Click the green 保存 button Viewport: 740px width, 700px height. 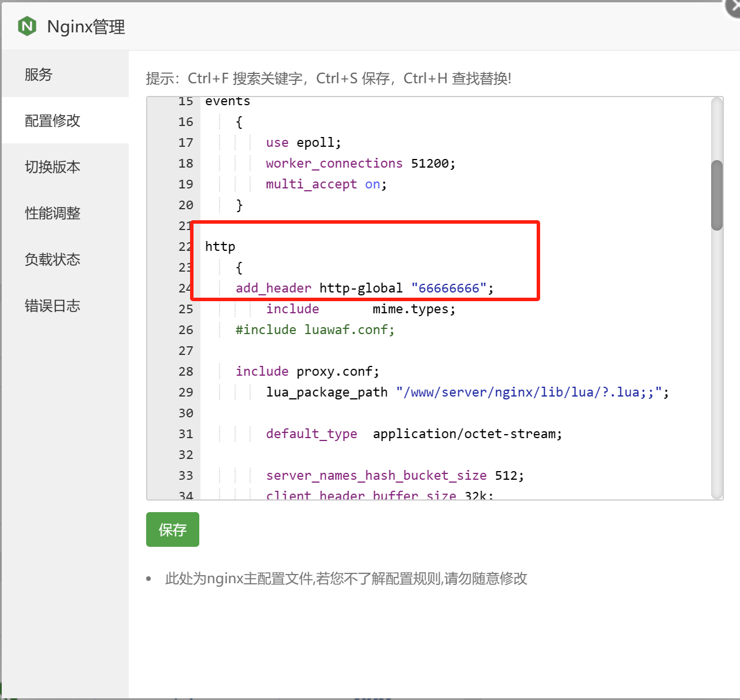[x=173, y=529]
